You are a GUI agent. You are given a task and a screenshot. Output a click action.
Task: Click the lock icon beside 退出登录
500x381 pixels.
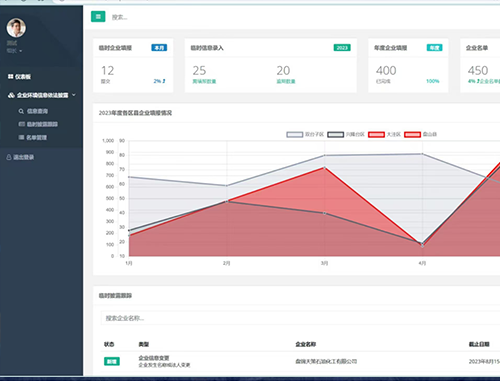tap(9, 157)
